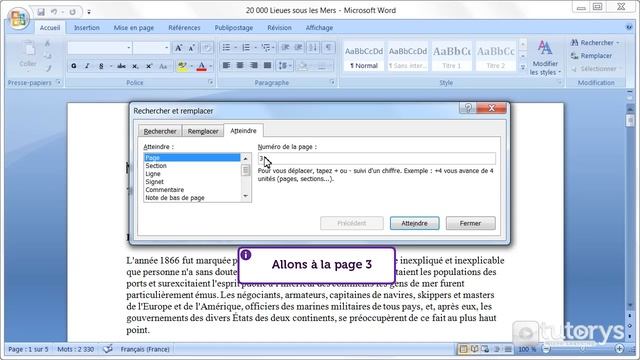Open the Paragraphe dialog launcher
Image resolution: width=640 pixels, height=360 pixels.
[333, 82]
